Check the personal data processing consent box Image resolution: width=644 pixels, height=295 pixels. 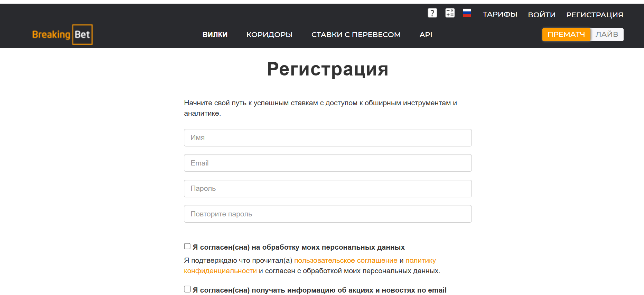point(187,246)
